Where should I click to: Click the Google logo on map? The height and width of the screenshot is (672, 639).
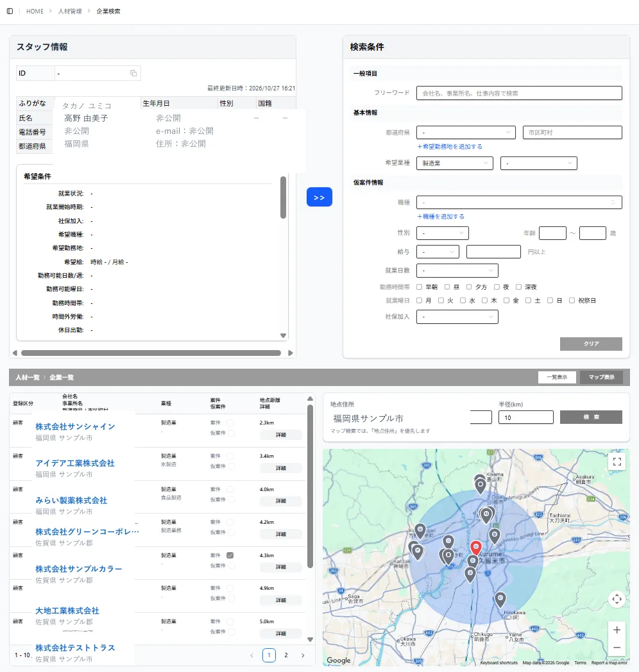coord(338,660)
